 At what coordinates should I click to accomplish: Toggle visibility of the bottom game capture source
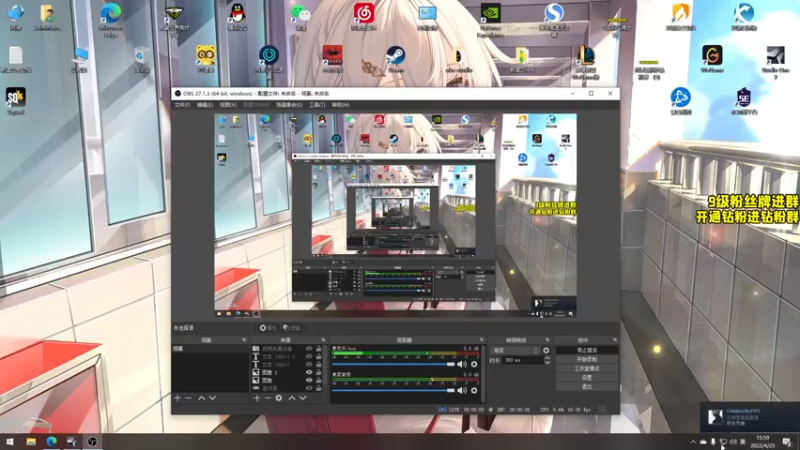click(309, 388)
